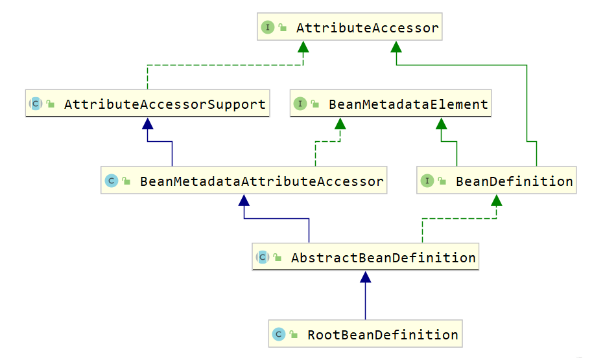Click the green lock icon beside AttributeAccessor

coord(283,27)
